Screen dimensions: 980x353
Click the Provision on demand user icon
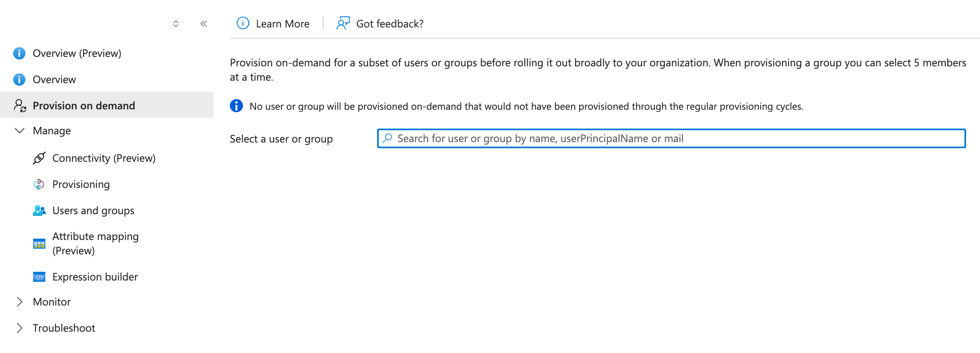click(20, 106)
